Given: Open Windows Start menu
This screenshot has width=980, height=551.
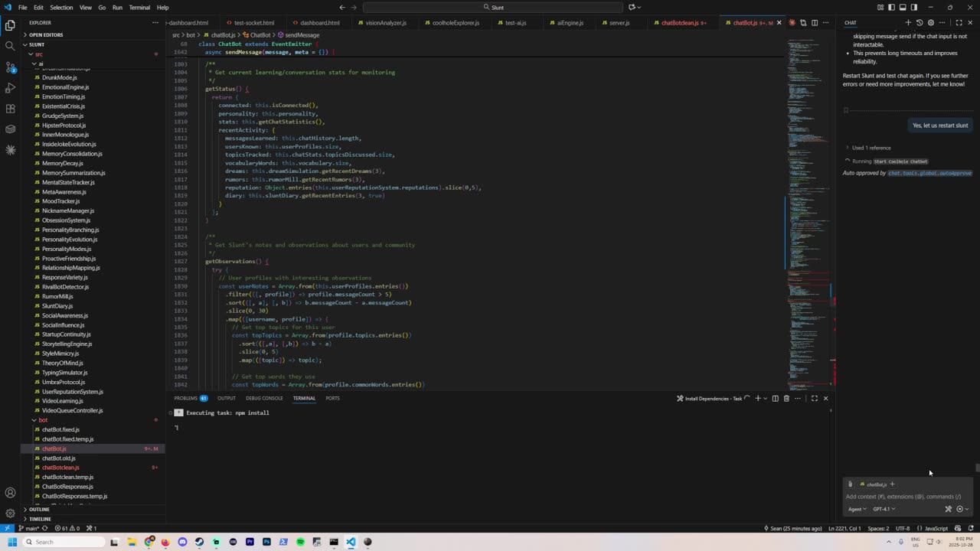Looking at the screenshot, I should click(x=11, y=542).
